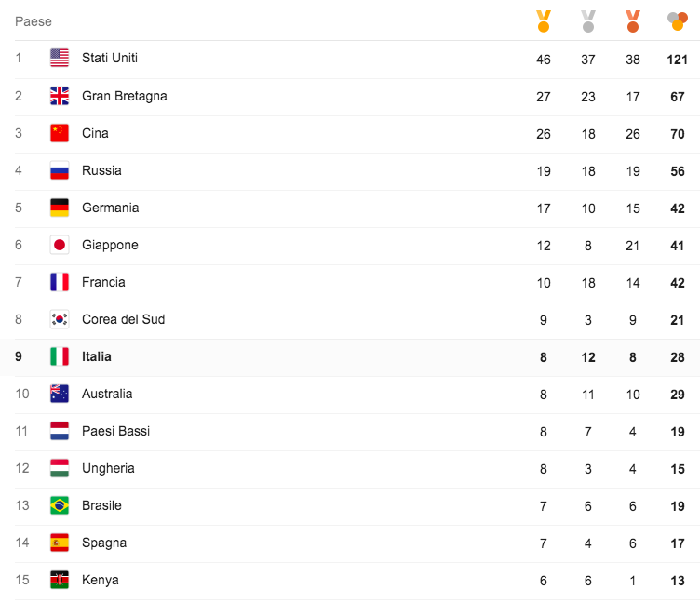Click the Great Britain flag icon
The height and width of the screenshot is (603, 700).
[x=60, y=96]
